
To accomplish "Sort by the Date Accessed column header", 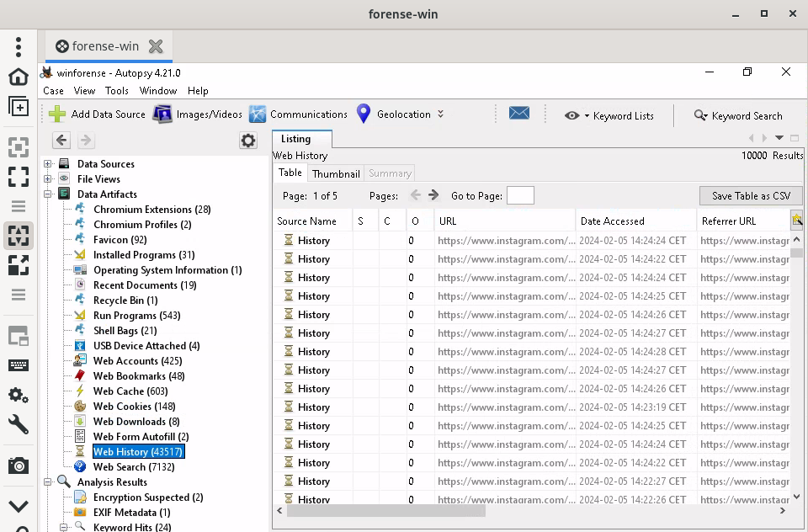I will click(x=612, y=221).
